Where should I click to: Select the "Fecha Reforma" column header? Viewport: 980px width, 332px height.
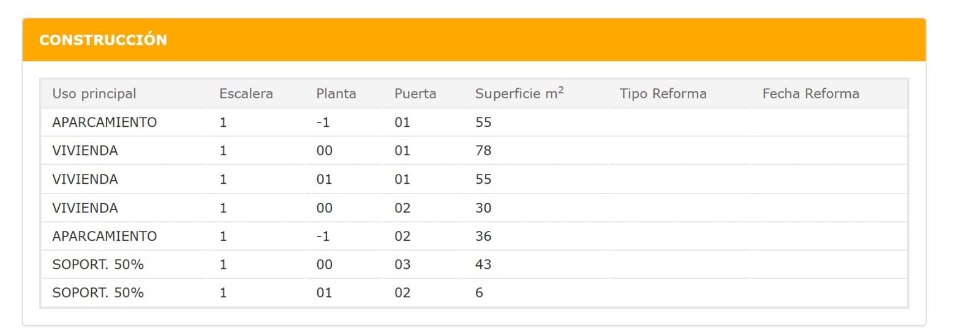pyautogui.click(x=810, y=94)
